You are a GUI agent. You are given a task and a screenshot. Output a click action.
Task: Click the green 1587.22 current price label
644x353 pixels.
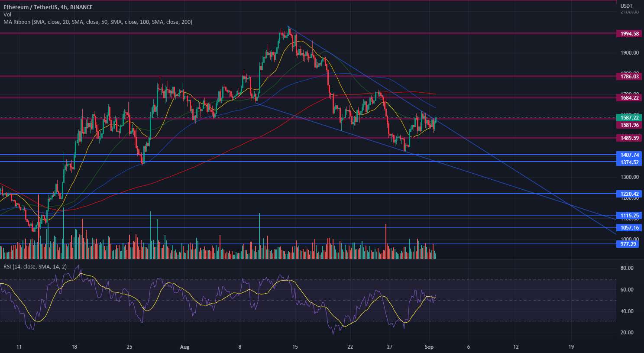point(629,118)
